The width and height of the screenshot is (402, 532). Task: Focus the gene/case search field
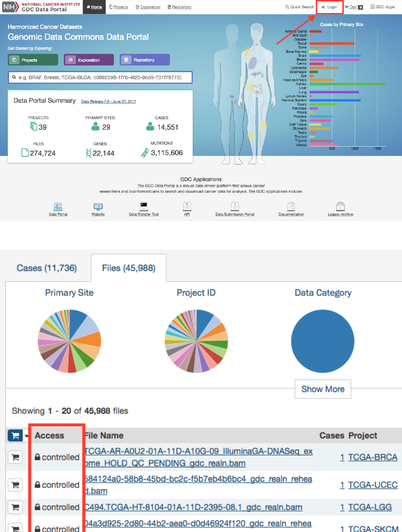(100, 77)
